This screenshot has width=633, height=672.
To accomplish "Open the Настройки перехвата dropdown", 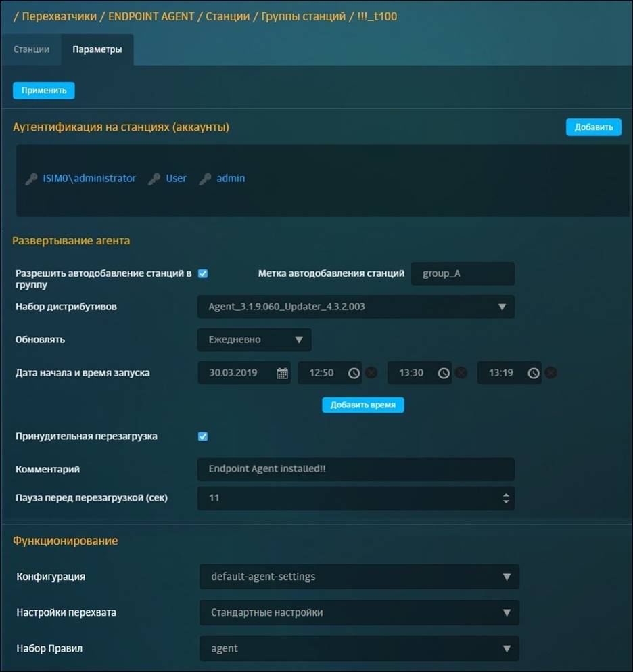I will 359,612.
